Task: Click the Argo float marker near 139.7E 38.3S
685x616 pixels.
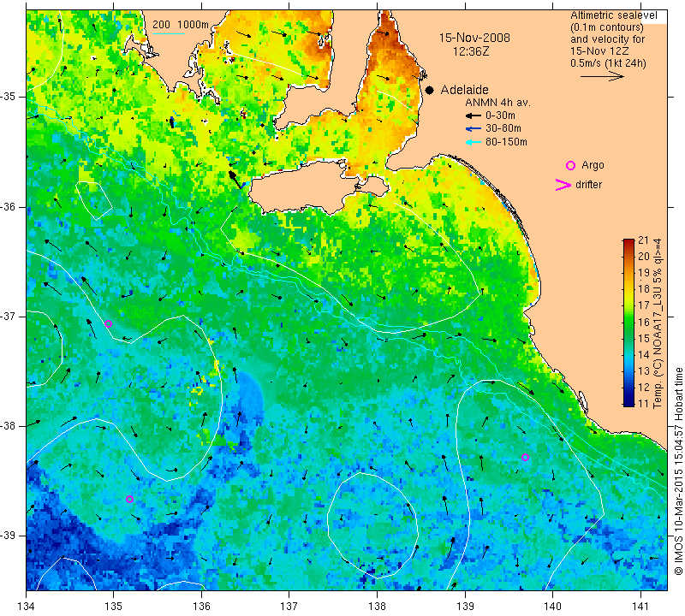Action: tap(525, 458)
